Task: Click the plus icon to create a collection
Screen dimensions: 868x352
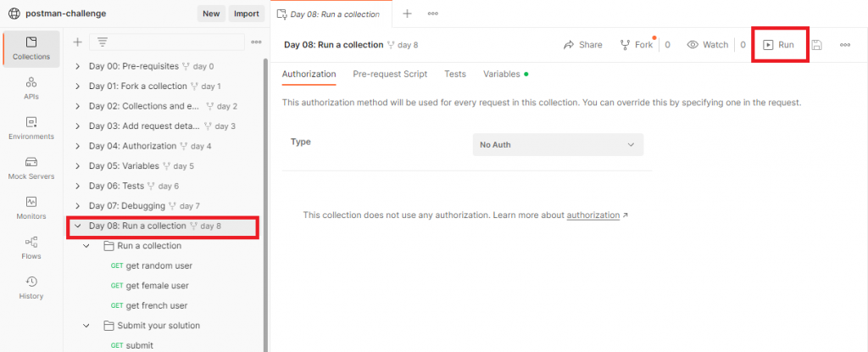Action: pyautogui.click(x=77, y=42)
